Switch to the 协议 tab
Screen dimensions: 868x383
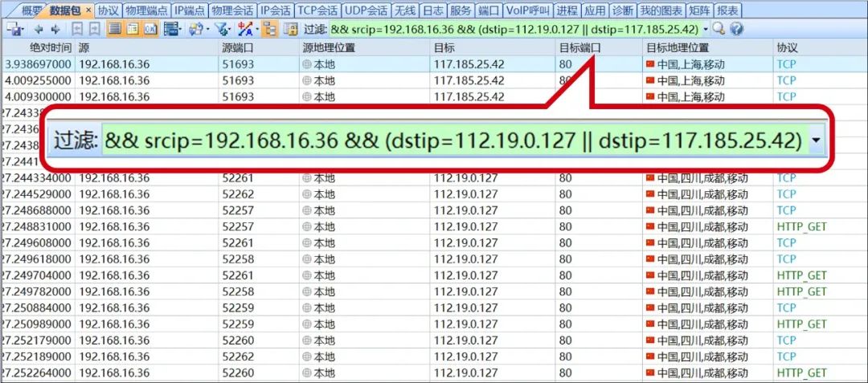coord(108,10)
